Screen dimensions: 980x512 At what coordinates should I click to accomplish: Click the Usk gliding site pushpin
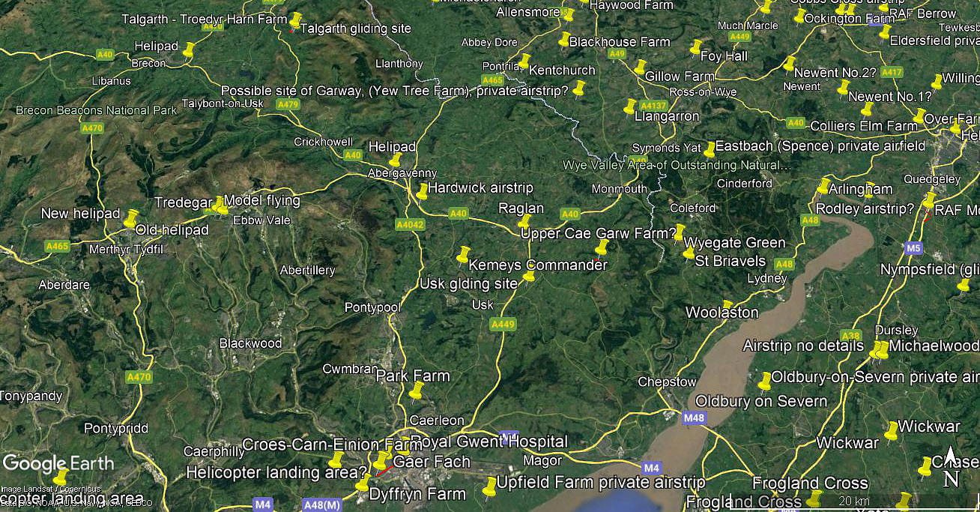tap(530, 276)
